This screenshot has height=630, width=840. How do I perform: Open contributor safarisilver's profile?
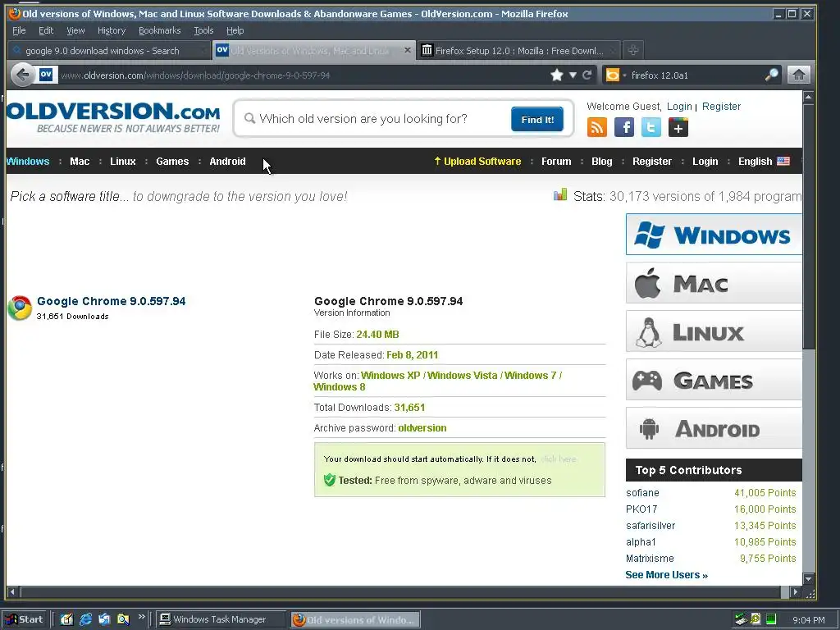point(651,526)
